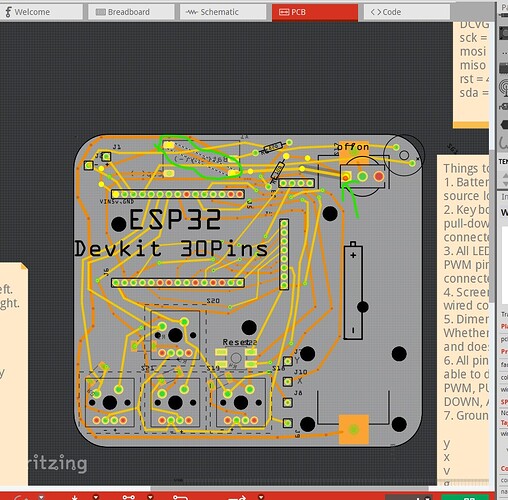Select the four-pin header beside the switch
This screenshot has width=508, height=500.
pyautogui.click(x=297, y=183)
